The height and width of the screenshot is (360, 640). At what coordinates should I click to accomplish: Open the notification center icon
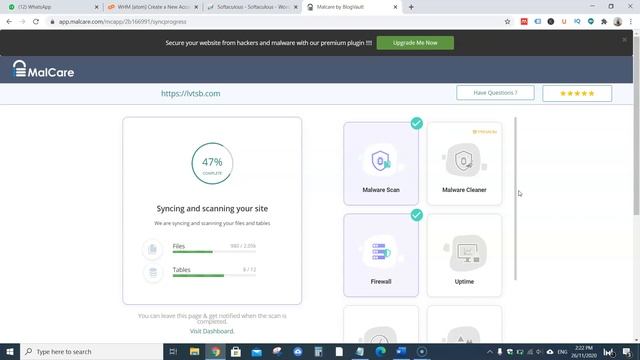point(627,351)
